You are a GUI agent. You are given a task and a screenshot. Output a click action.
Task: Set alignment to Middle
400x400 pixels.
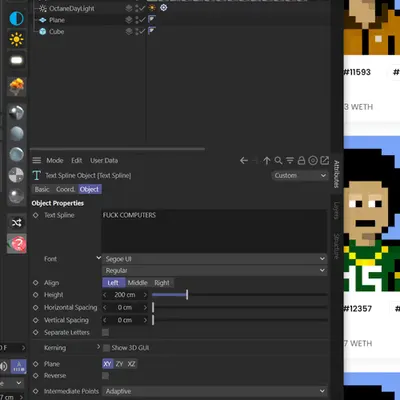tap(138, 283)
